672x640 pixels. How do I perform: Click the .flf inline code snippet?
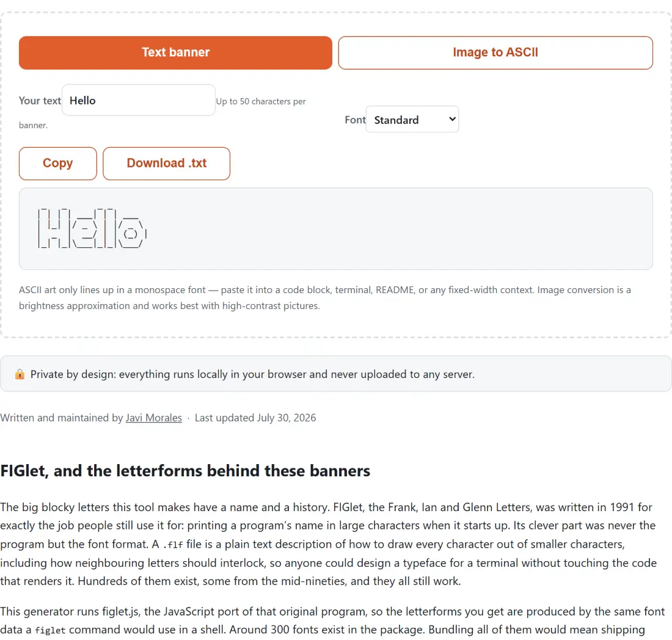(x=173, y=545)
